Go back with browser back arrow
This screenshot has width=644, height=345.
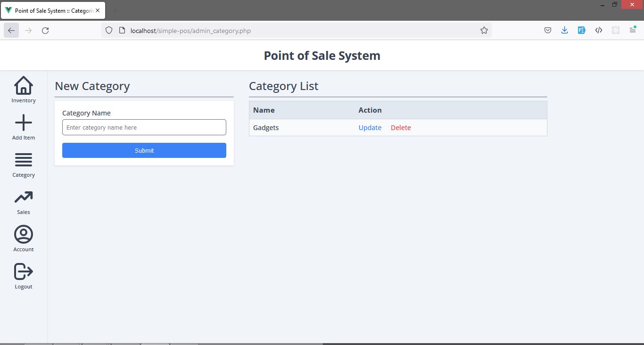point(11,30)
